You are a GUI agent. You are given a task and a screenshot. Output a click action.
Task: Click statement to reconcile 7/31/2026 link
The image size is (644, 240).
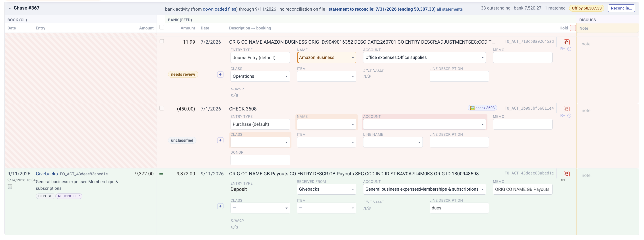(382, 9)
